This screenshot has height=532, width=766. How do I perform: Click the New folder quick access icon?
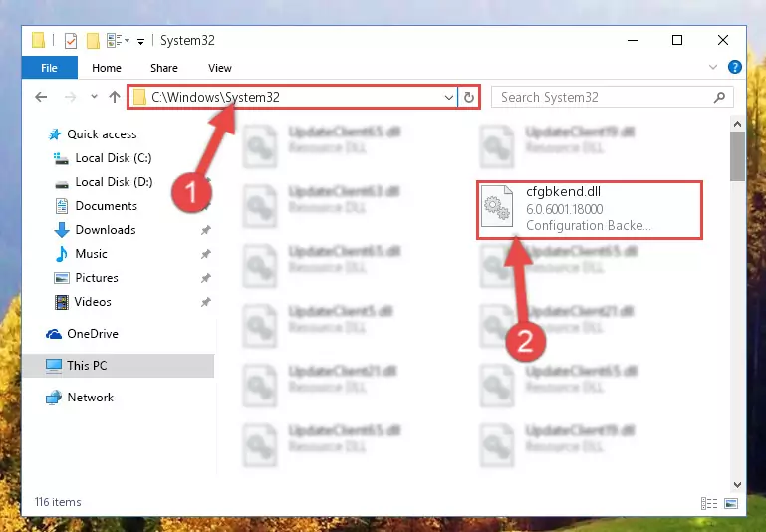tap(93, 40)
